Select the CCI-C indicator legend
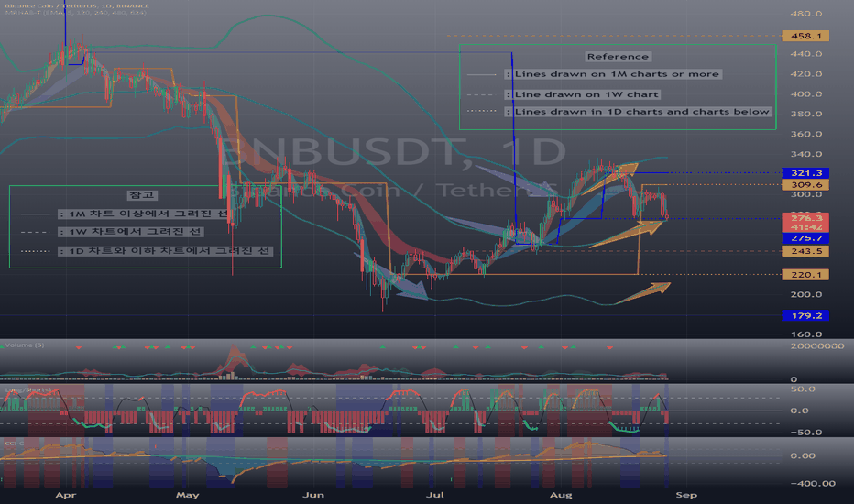Screen dimensions: 854x504 [x=14, y=443]
